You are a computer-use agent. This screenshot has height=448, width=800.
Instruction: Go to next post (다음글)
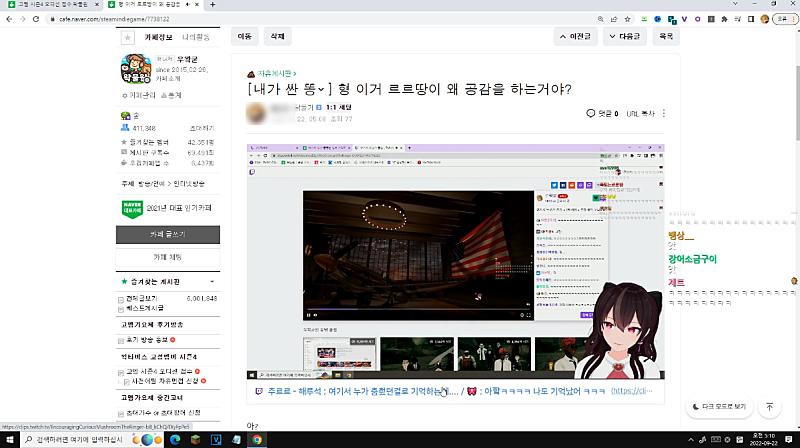point(623,36)
